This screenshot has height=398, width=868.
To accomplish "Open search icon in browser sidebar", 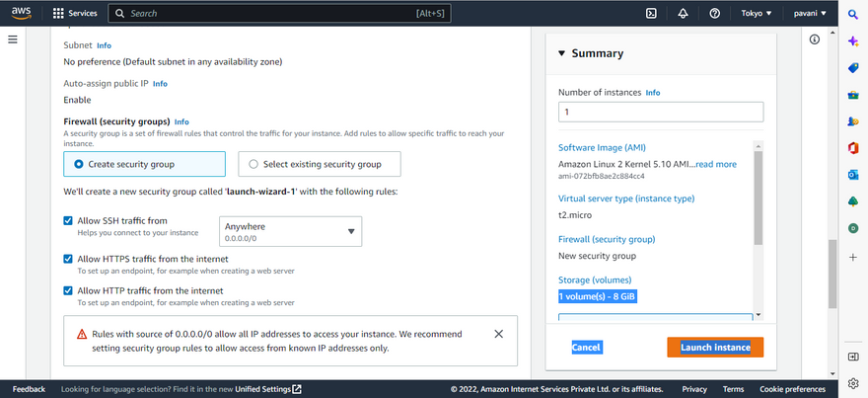I will coord(853,14).
